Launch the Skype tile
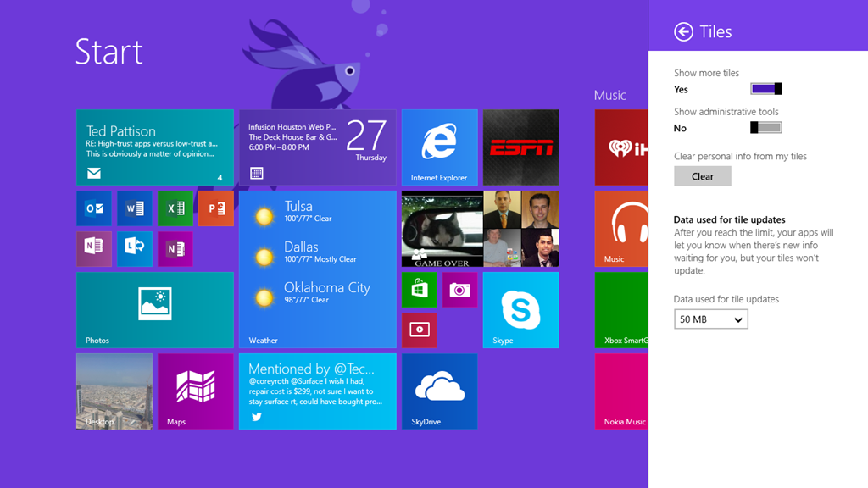868x488 pixels. pyautogui.click(x=521, y=310)
